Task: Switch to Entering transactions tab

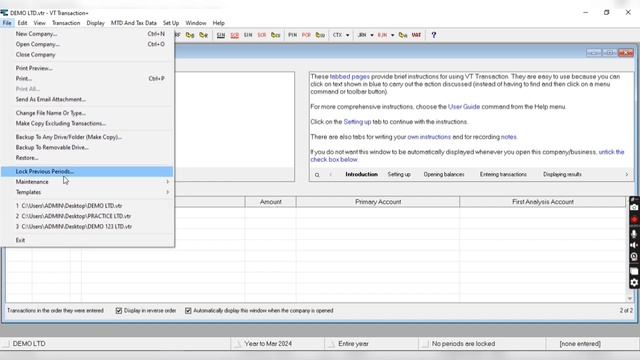Action: tap(503, 174)
